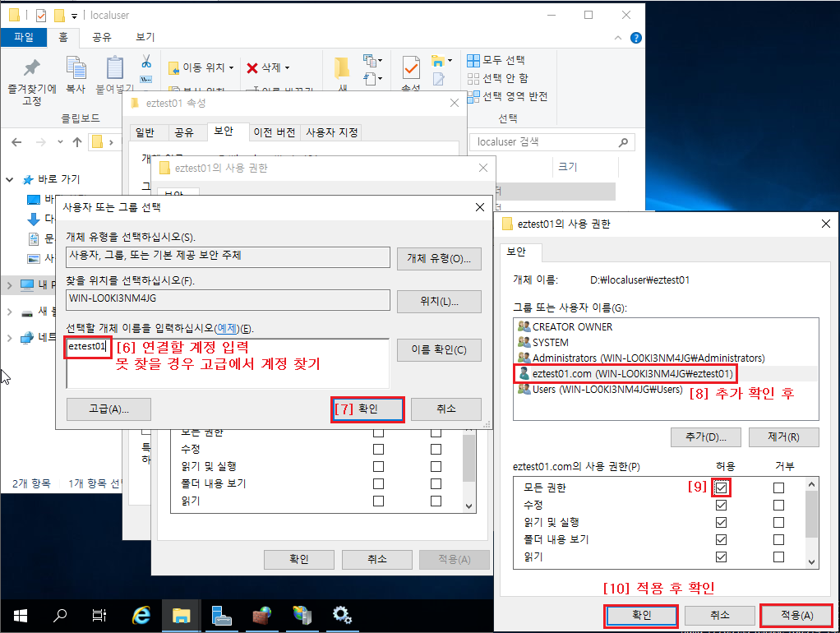The height and width of the screenshot is (633, 840).
Task: Select eztest01.com user in group list
Action: (666, 373)
